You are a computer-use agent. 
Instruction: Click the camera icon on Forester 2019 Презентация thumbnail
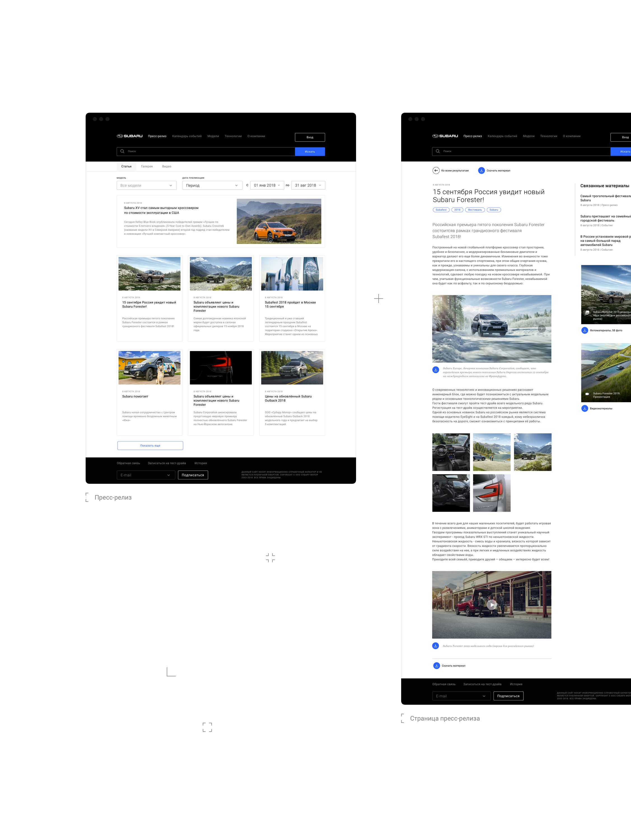(x=587, y=394)
